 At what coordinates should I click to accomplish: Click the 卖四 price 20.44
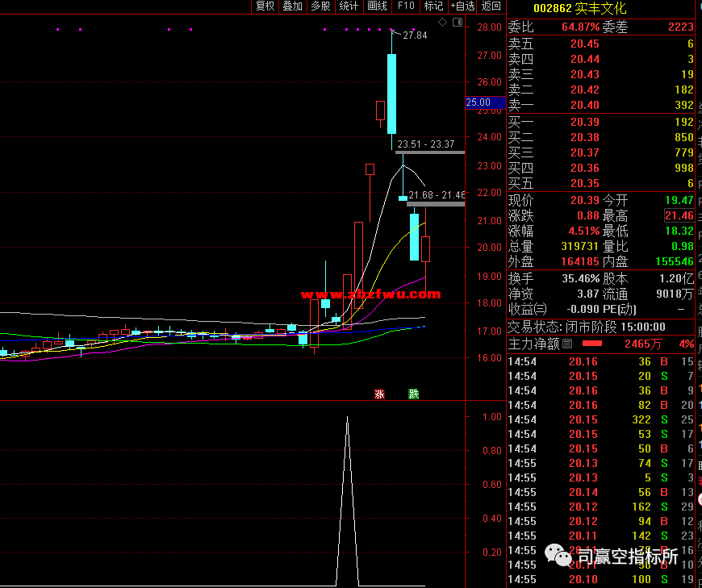coord(585,59)
